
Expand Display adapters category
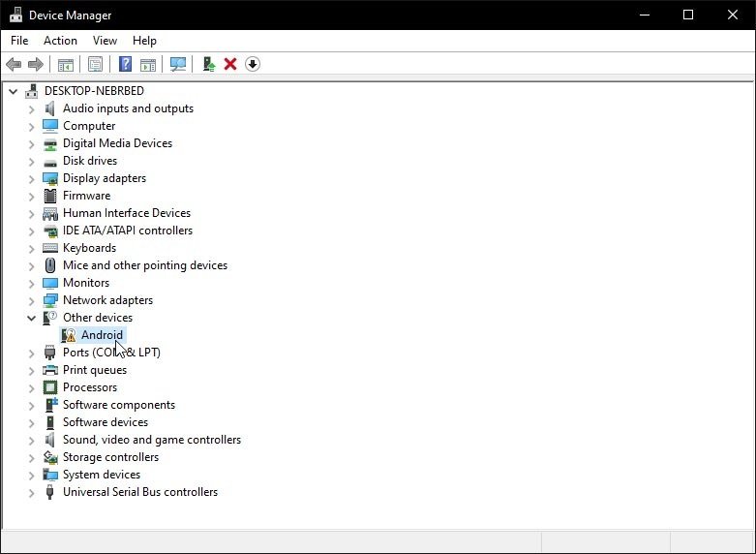tap(31, 179)
